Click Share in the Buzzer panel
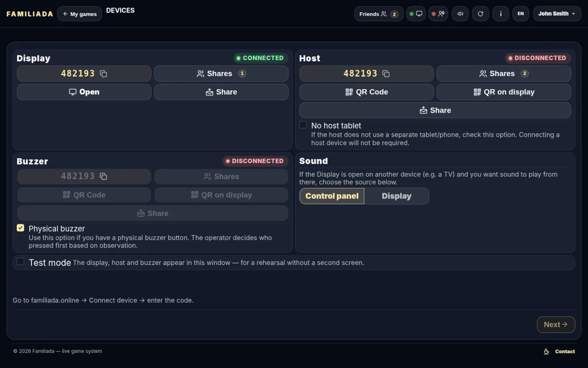 [x=153, y=213]
